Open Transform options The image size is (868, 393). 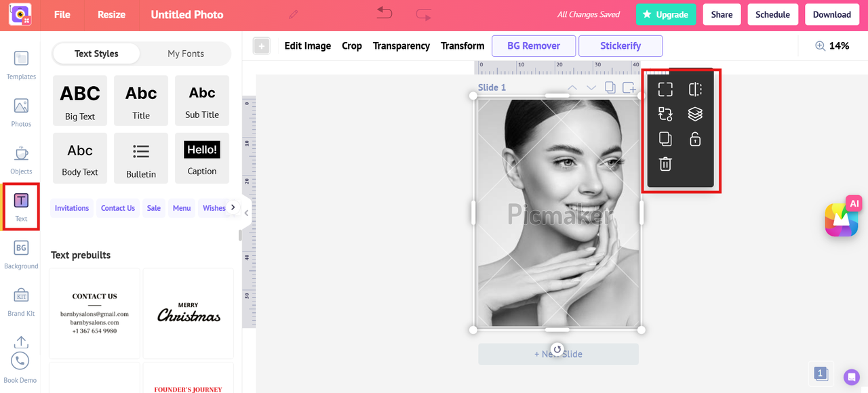tap(462, 45)
